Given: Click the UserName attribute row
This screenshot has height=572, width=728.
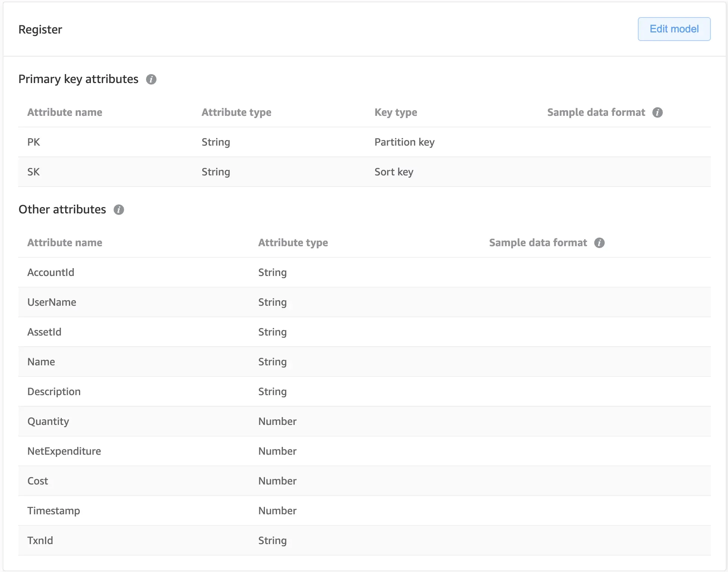Looking at the screenshot, I should (x=364, y=302).
